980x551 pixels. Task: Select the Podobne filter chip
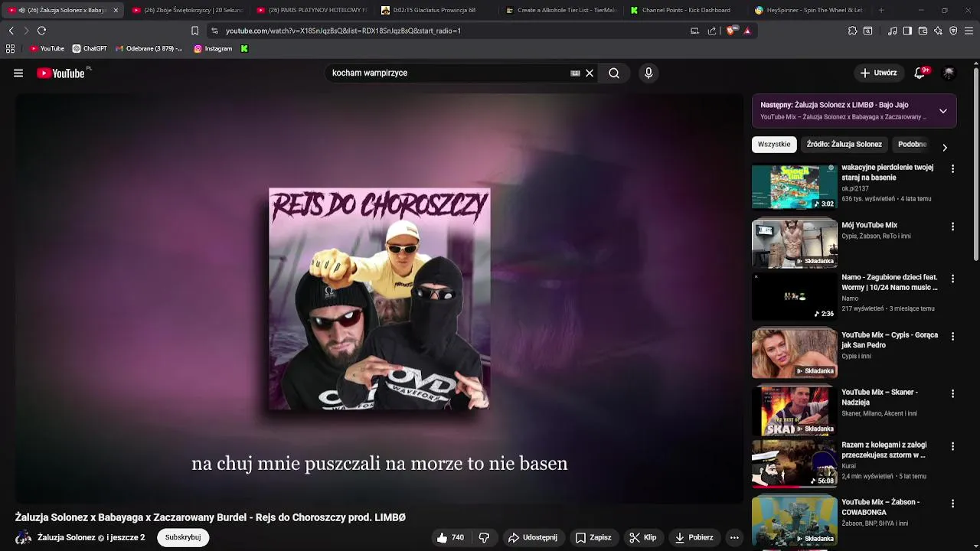click(912, 145)
